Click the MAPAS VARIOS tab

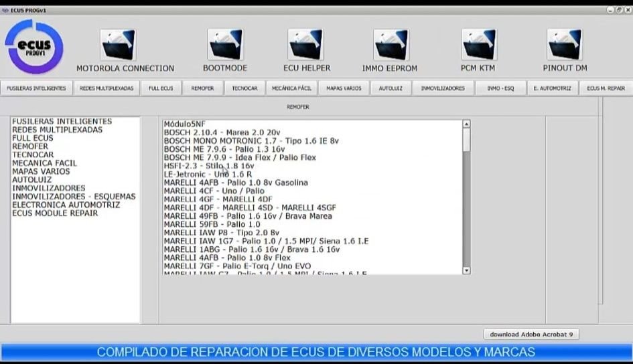pyautogui.click(x=344, y=88)
